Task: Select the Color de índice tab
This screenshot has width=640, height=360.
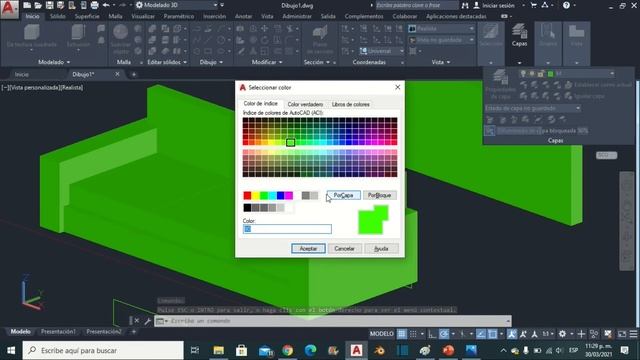Action: click(260, 103)
